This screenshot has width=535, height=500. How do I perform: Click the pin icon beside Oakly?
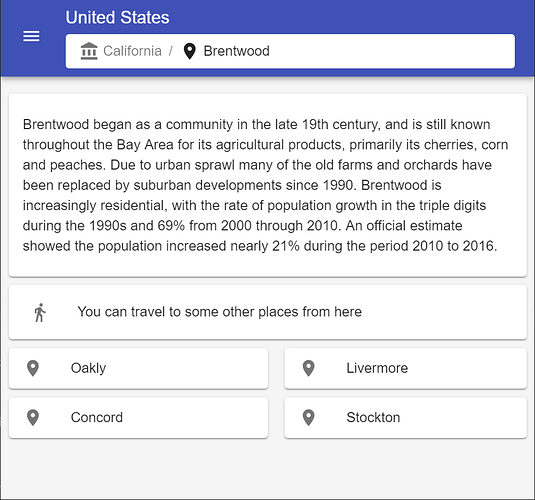[x=33, y=368]
